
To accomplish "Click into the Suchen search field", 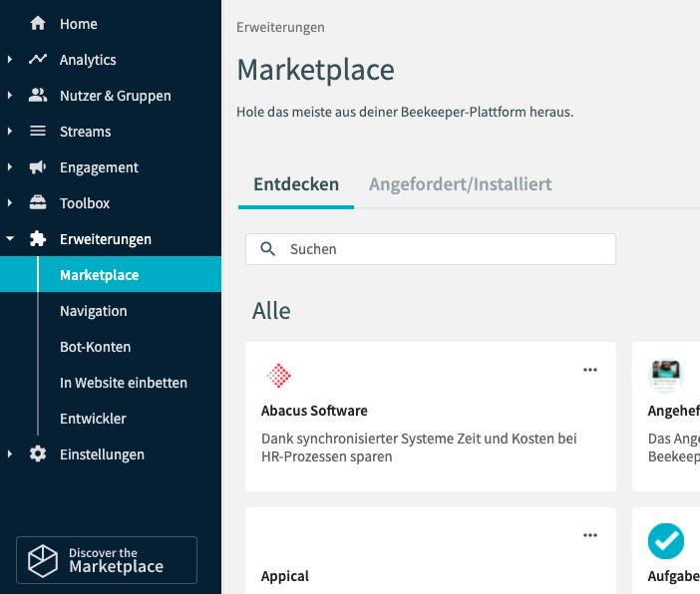I will [439, 249].
